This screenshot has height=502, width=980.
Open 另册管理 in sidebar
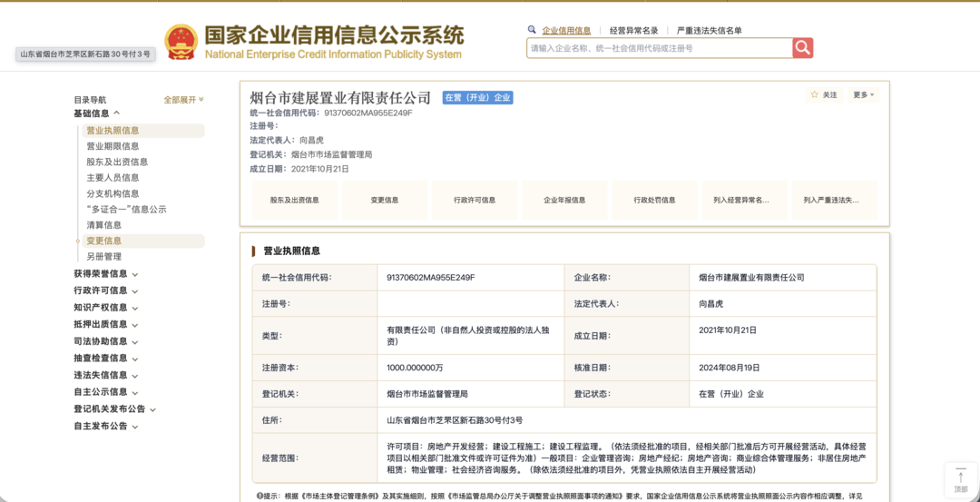click(103, 256)
